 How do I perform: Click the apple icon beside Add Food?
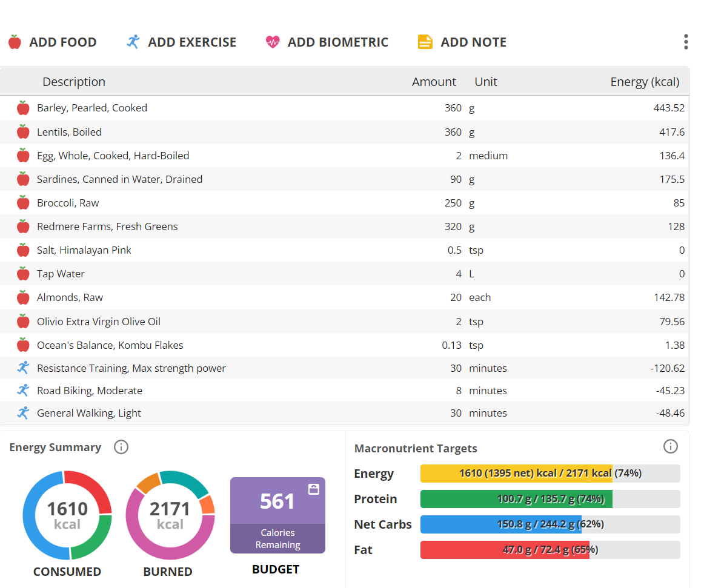click(15, 42)
